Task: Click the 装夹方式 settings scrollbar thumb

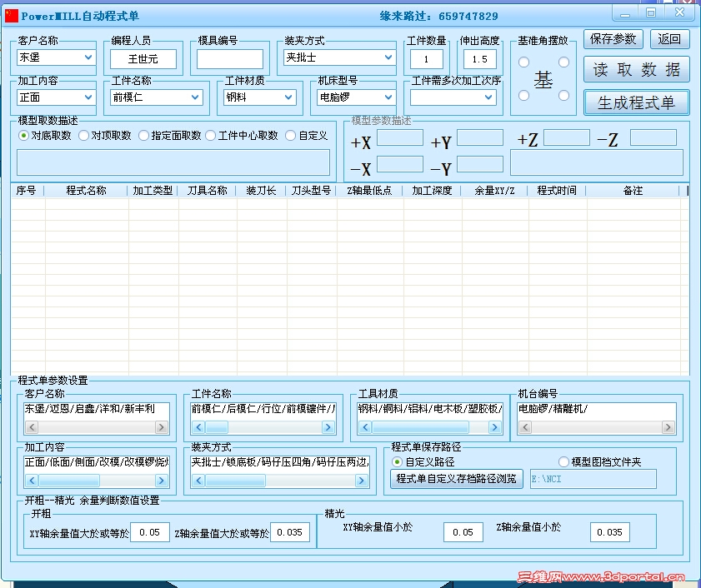Action: coord(236,481)
